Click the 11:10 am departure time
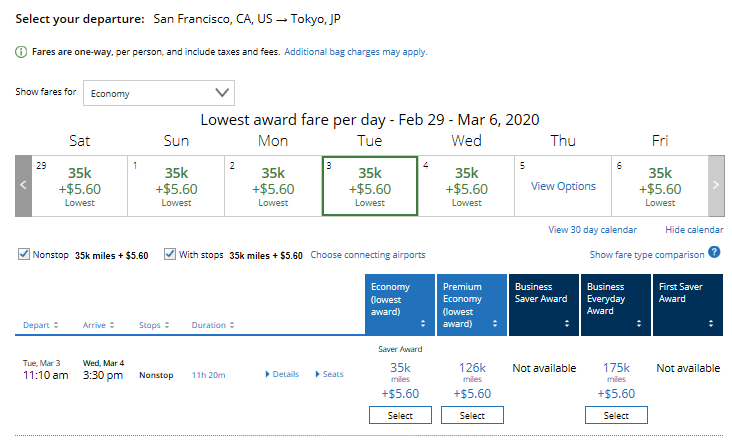 click(46, 375)
